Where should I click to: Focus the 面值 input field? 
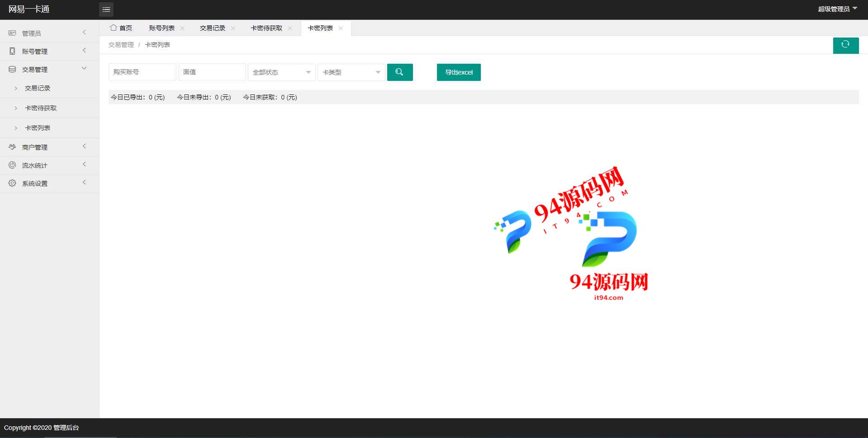click(212, 72)
